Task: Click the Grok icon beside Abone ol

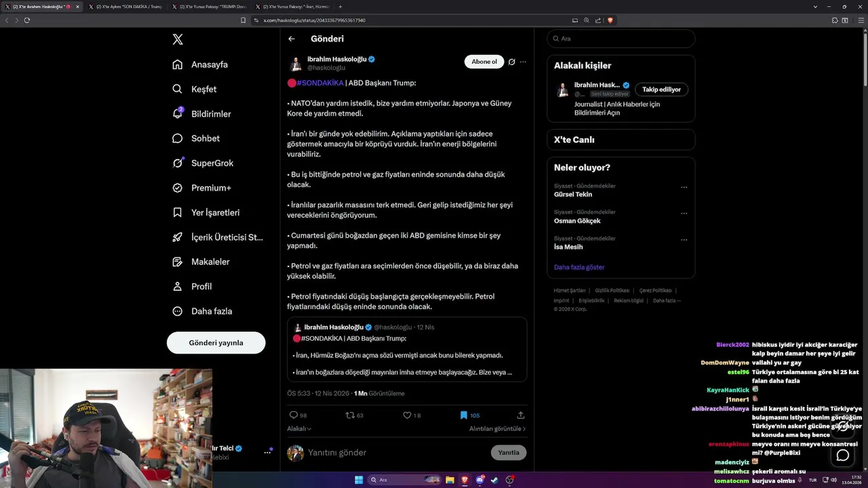Action: click(512, 62)
